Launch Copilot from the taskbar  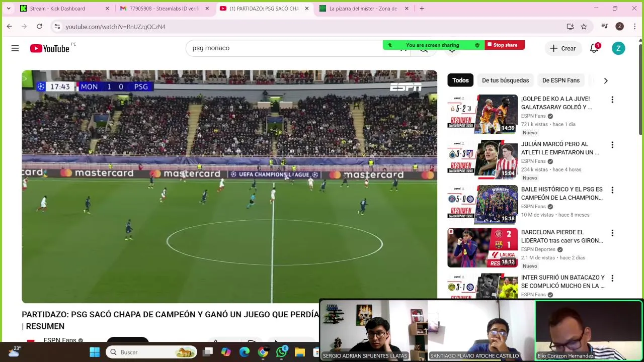(x=226, y=352)
